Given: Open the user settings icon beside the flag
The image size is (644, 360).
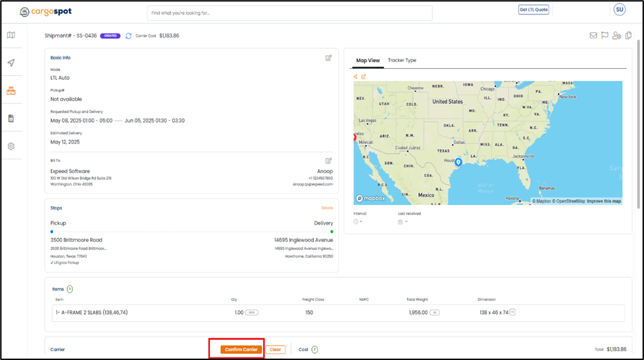Looking at the screenshot, I should click(616, 36).
